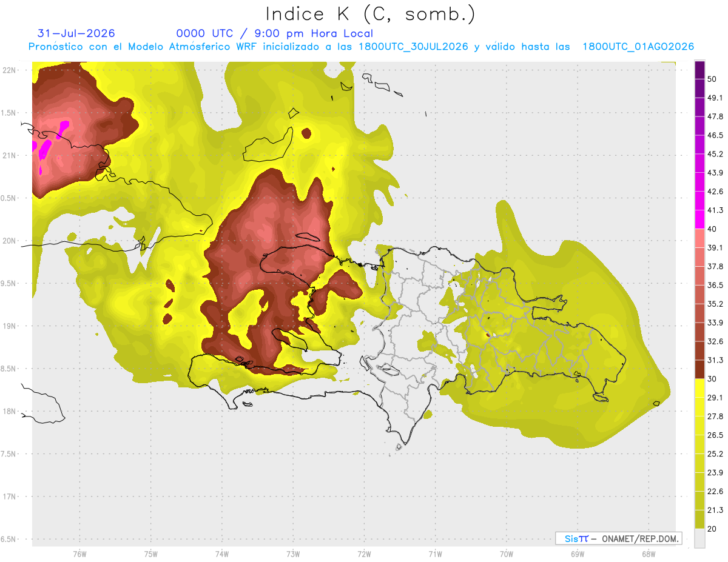Click the colorbar value '32.6'
Screen dimensions: 728x562
coord(716,341)
